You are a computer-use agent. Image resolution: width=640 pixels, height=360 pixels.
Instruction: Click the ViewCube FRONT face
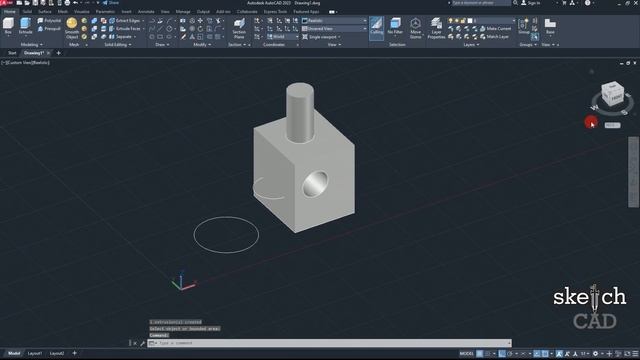pos(616,97)
